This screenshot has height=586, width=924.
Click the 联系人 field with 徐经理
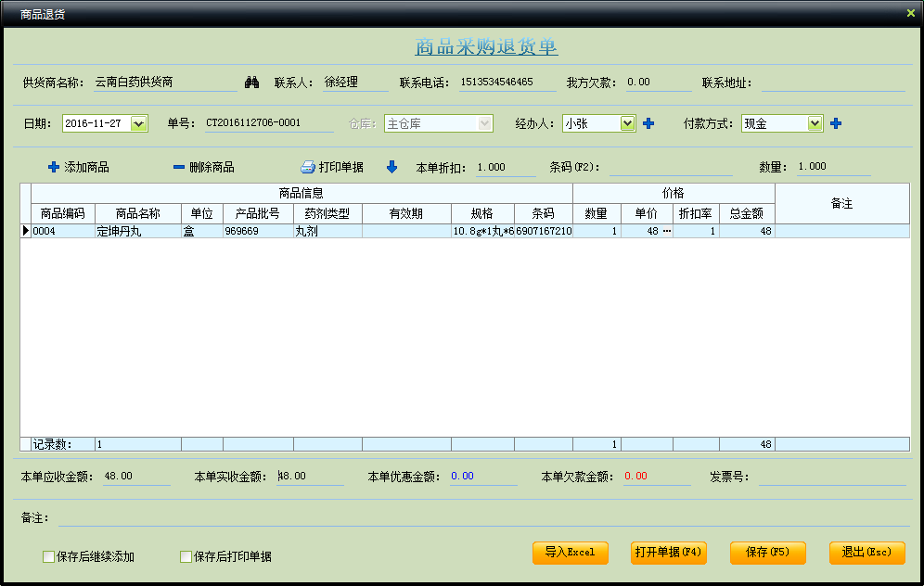tap(355, 83)
